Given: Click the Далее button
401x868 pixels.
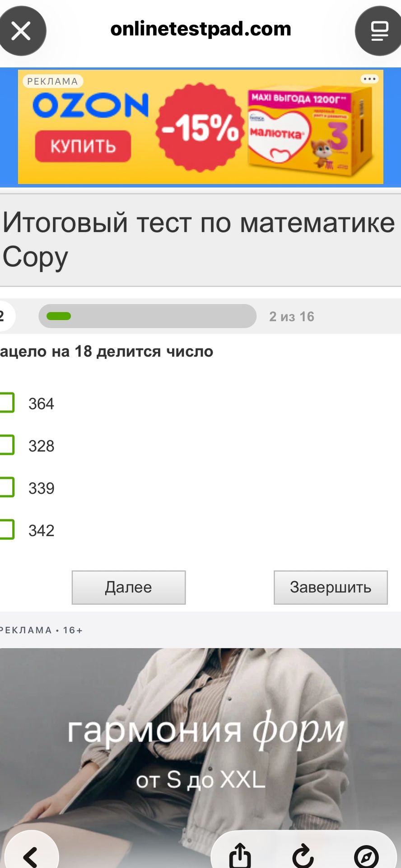Looking at the screenshot, I should 129,587.
